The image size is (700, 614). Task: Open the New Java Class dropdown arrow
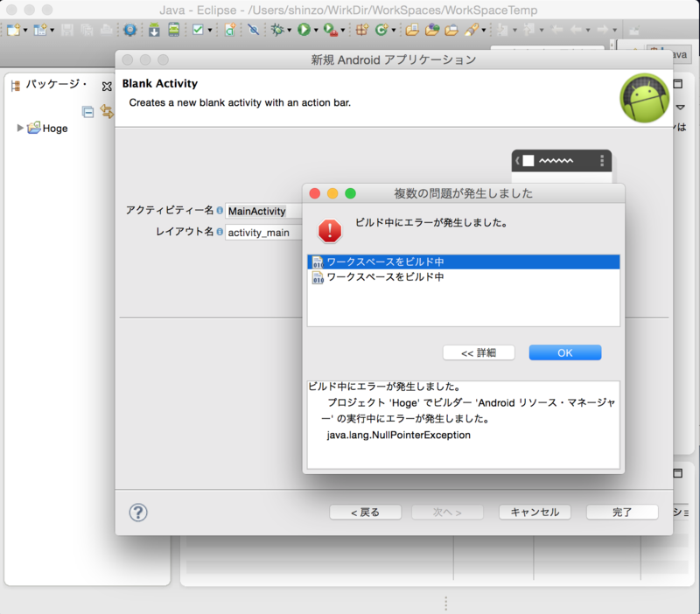click(x=394, y=31)
